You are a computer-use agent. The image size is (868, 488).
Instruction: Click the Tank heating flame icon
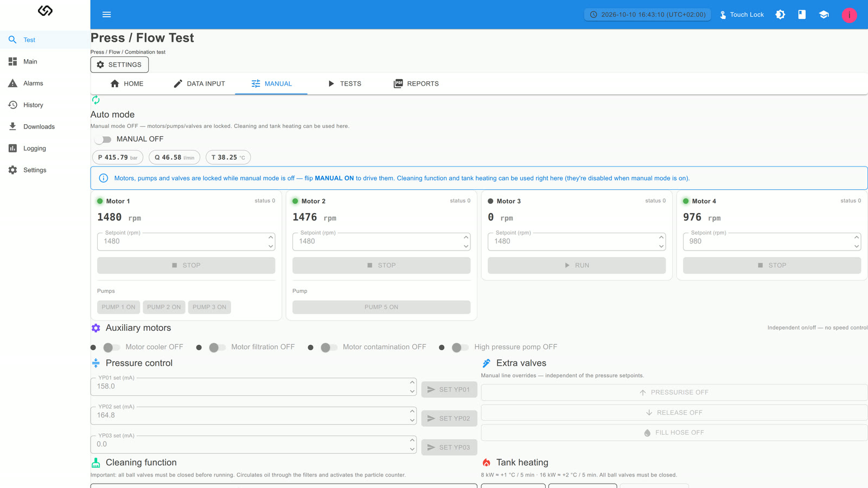[x=487, y=463]
